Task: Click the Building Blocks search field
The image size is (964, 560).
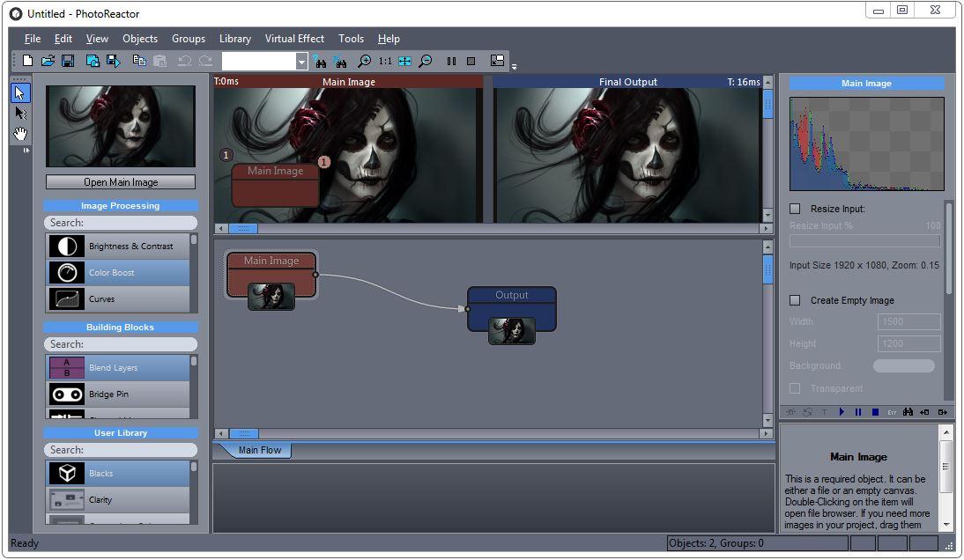Action: click(x=121, y=344)
